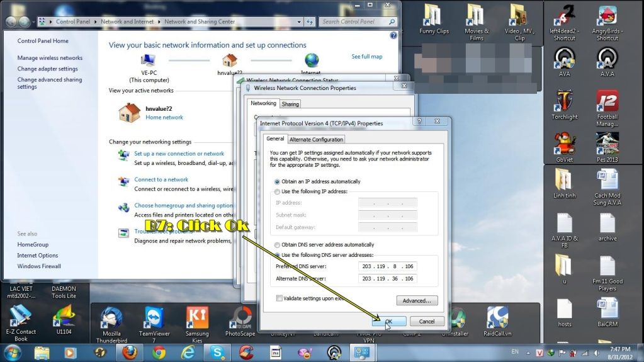Viewport: 644px width, 362px height.
Task: Switch to the Sharing tab
Action: (290, 104)
